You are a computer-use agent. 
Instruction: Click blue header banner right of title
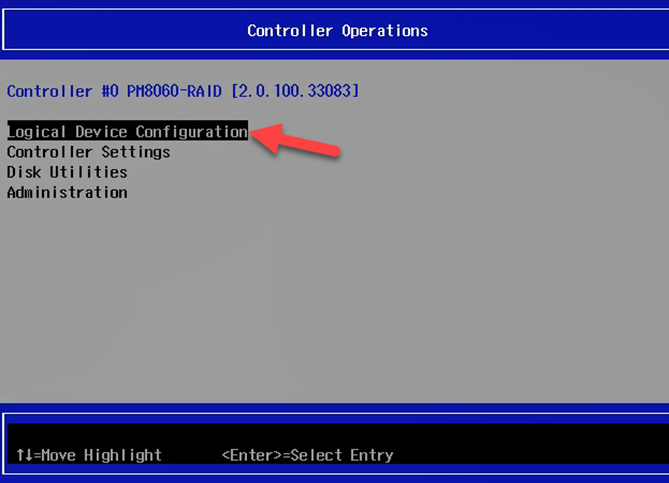coord(550,31)
